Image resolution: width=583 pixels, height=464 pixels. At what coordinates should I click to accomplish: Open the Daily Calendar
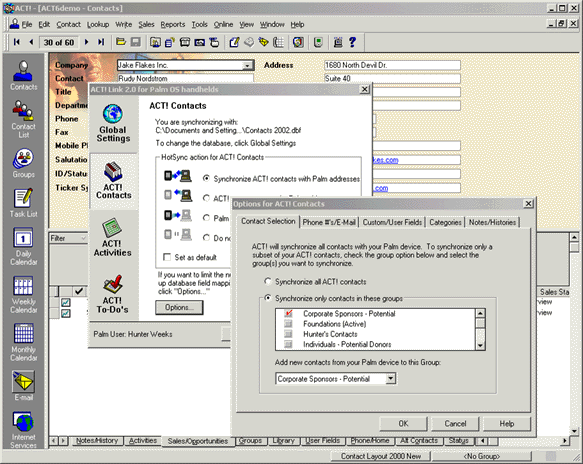[x=23, y=246]
